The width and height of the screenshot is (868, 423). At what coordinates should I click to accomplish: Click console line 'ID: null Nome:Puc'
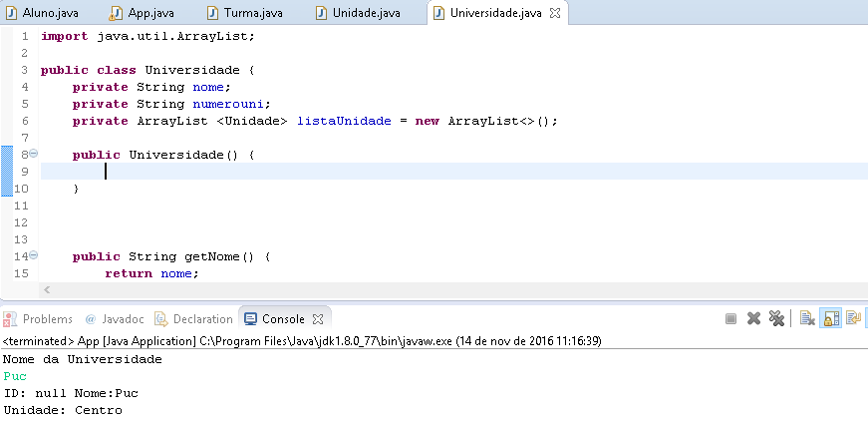[x=71, y=394]
